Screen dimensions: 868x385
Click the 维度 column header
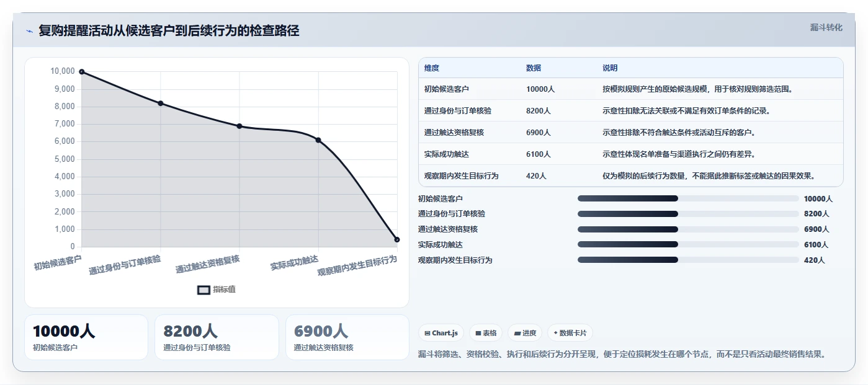tap(432, 68)
